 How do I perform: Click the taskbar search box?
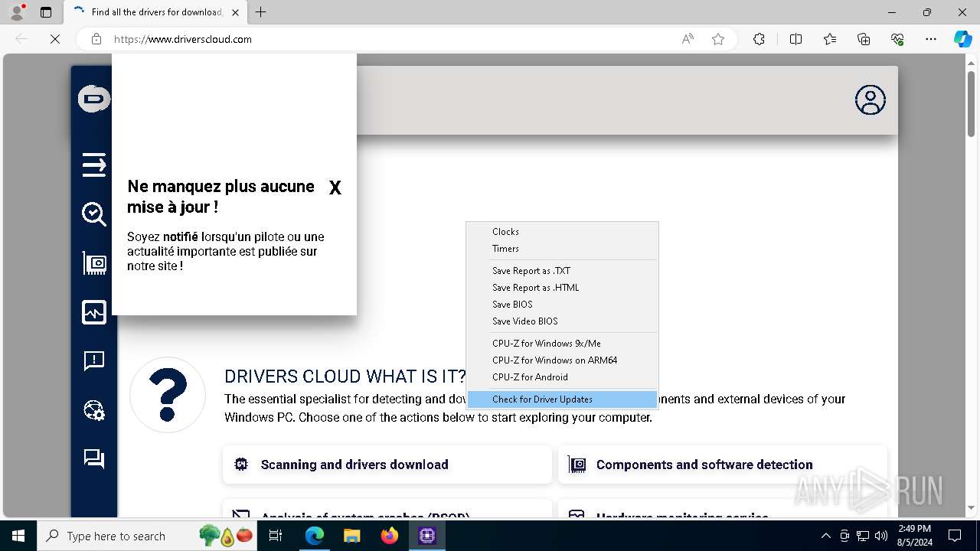tap(149, 536)
